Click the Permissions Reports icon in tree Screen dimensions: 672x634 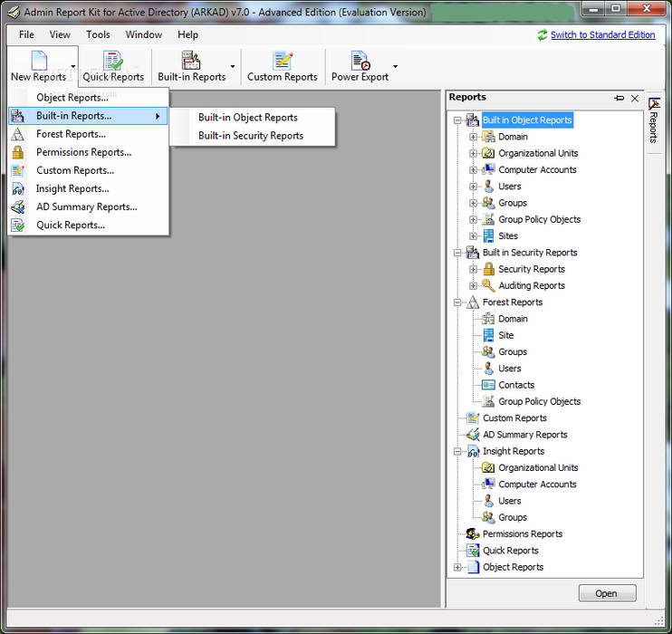473,533
